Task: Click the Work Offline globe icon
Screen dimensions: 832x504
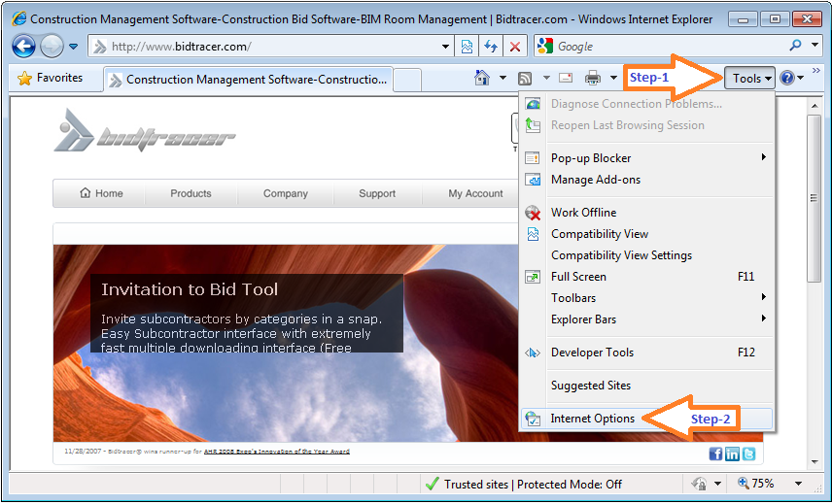Action: pos(533,213)
